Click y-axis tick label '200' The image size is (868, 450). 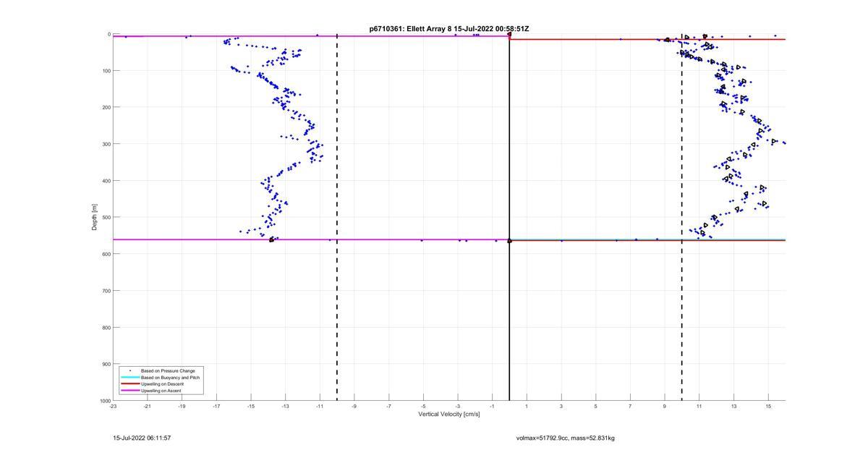tap(106, 107)
